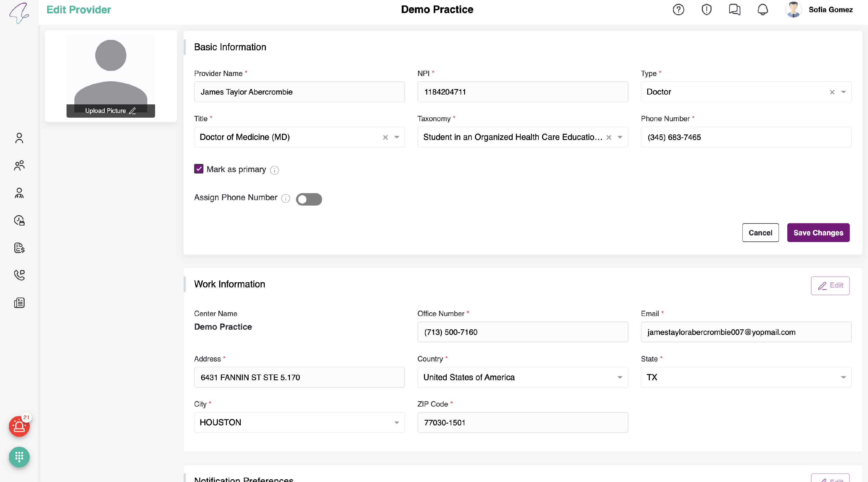Image resolution: width=868 pixels, height=482 pixels.
Task: Expand the Title dropdown
Action: tap(397, 137)
